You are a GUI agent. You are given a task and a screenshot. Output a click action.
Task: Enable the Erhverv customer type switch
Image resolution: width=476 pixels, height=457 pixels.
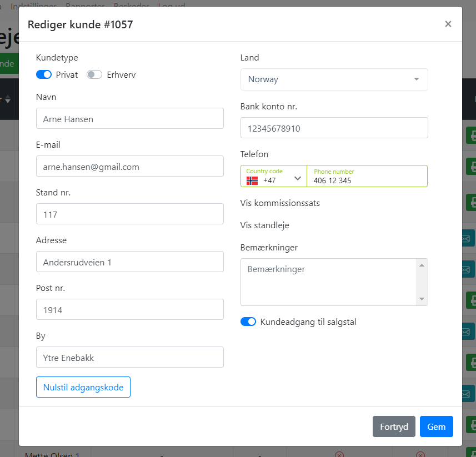click(x=94, y=74)
